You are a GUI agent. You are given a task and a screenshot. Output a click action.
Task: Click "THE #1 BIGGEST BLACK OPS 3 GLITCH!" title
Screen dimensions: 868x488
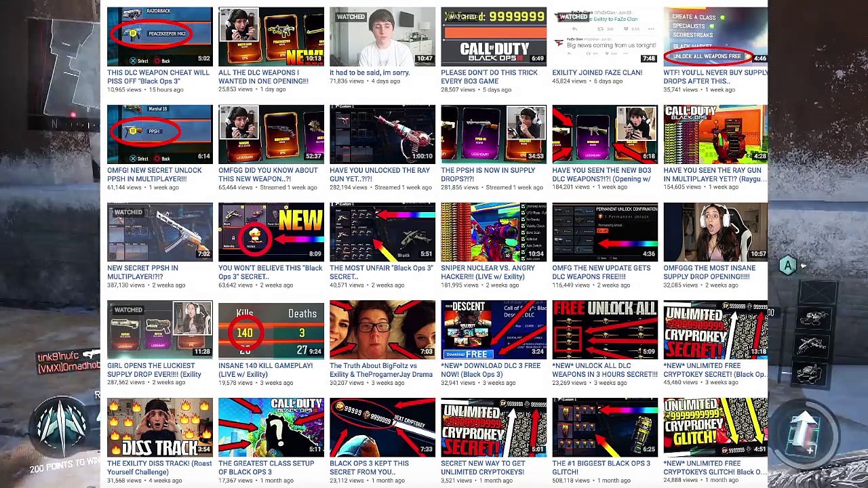pos(601,467)
